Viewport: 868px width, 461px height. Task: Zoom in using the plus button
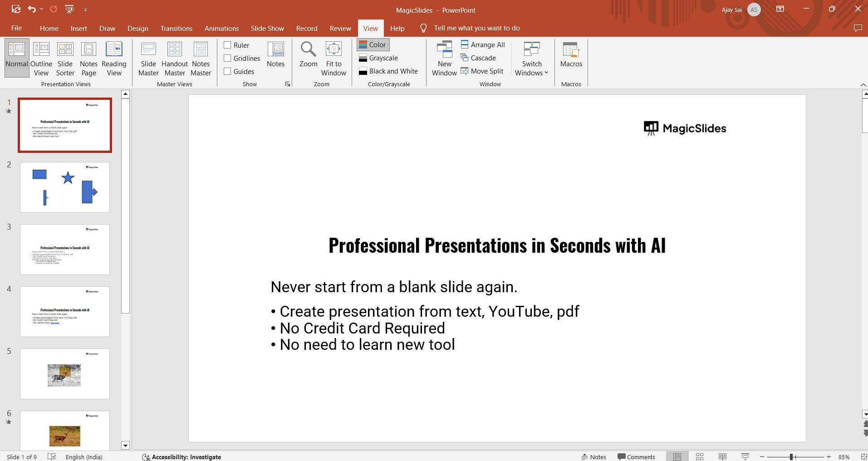829,457
